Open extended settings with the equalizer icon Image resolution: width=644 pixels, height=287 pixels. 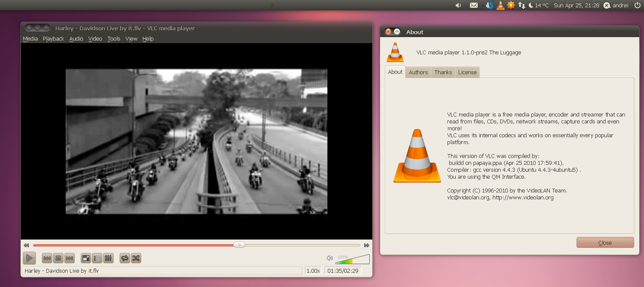click(x=108, y=258)
